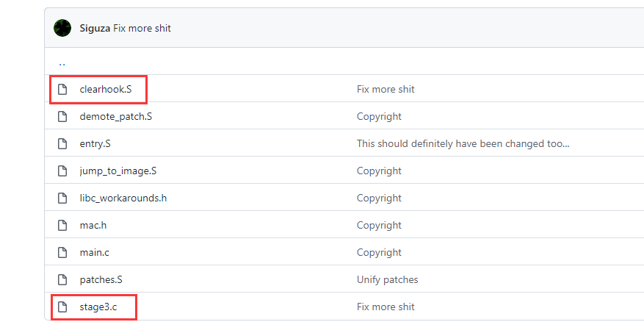Open the "Fix more shit" commit in header
Viewport: 644px width, 333px height.
(142, 29)
